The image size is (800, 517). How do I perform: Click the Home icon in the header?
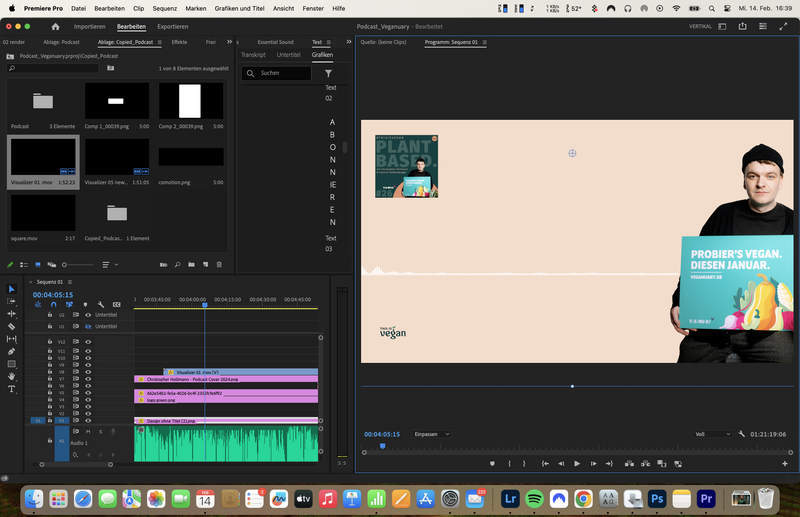[x=56, y=27]
